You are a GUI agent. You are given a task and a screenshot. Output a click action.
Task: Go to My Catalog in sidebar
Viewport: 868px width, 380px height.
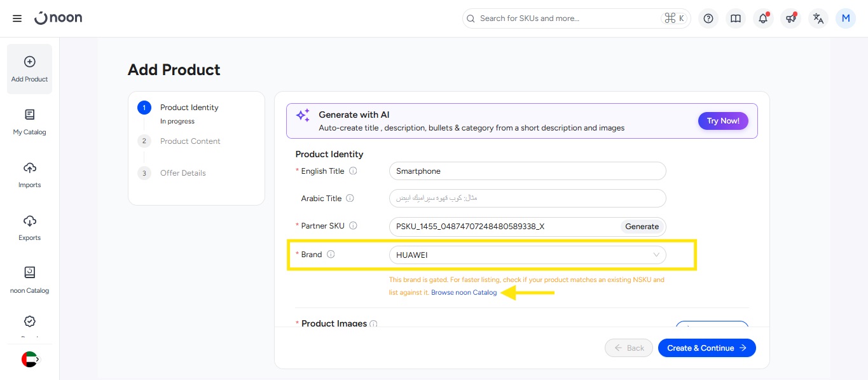(29, 122)
